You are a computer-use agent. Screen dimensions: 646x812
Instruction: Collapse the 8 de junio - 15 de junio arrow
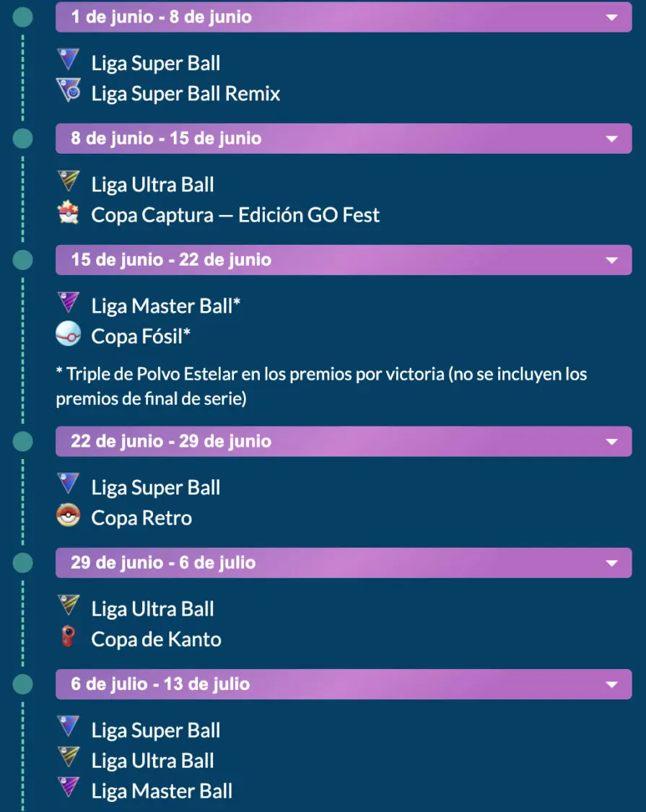(612, 139)
